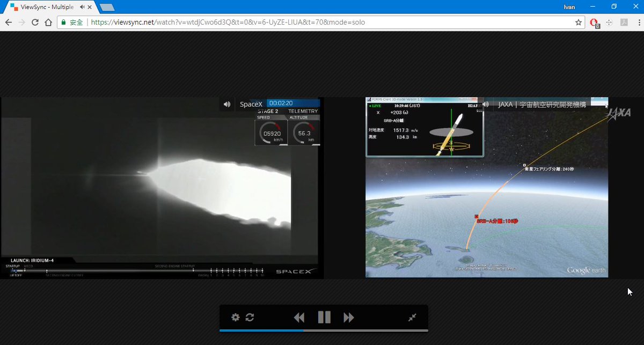The image size is (644, 345).
Task: Click the crosshair extension icon in the toolbar
Action: click(609, 23)
